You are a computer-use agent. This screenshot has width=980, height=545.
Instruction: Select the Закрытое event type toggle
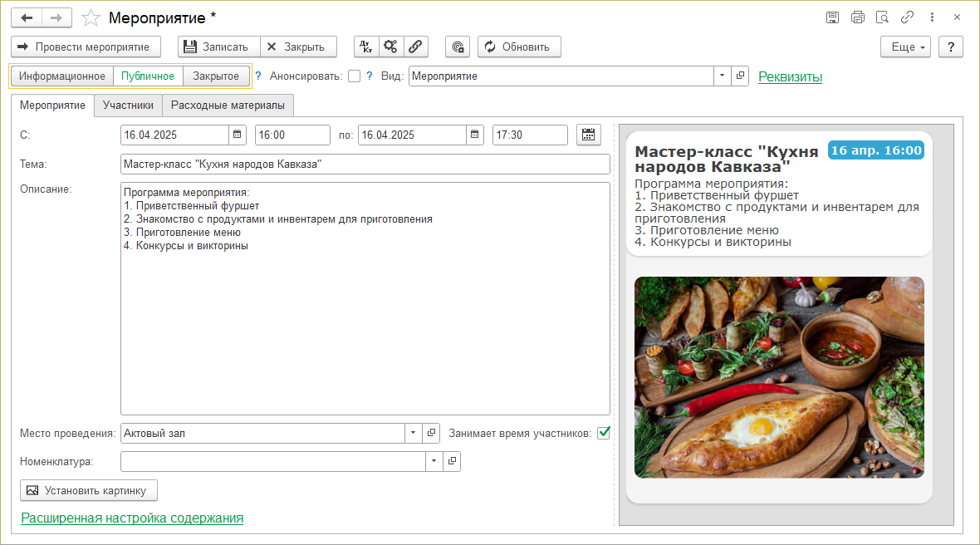(216, 76)
